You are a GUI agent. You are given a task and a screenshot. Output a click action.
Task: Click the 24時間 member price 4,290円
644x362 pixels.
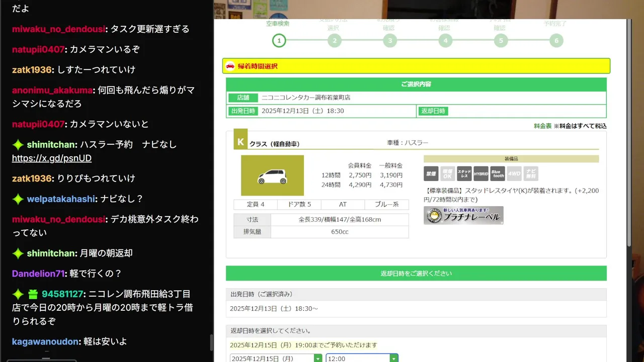click(360, 185)
